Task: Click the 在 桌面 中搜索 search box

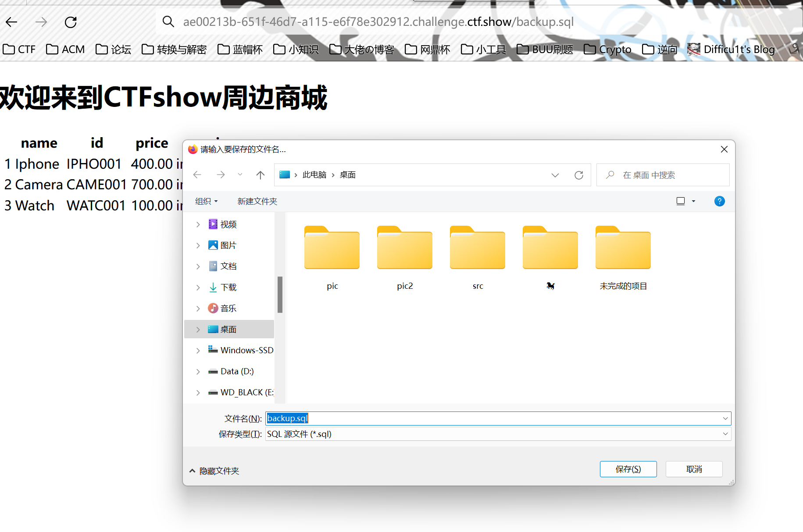Action: [662, 175]
